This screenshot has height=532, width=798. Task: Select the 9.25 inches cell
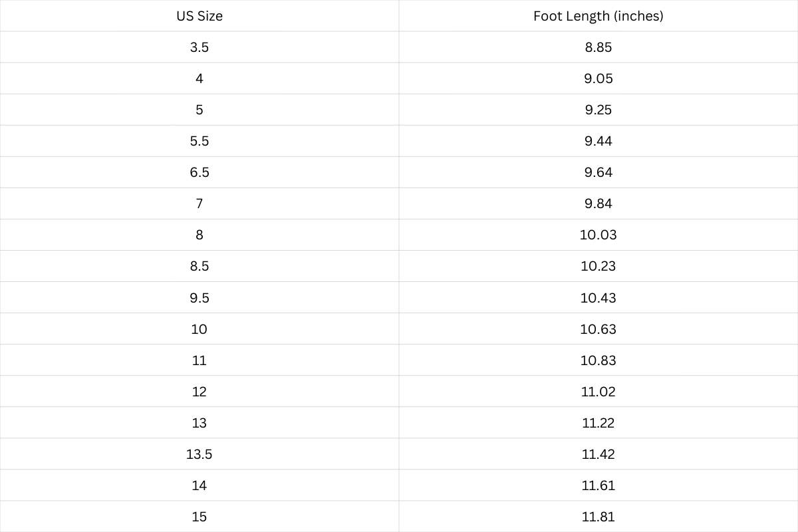coord(598,110)
